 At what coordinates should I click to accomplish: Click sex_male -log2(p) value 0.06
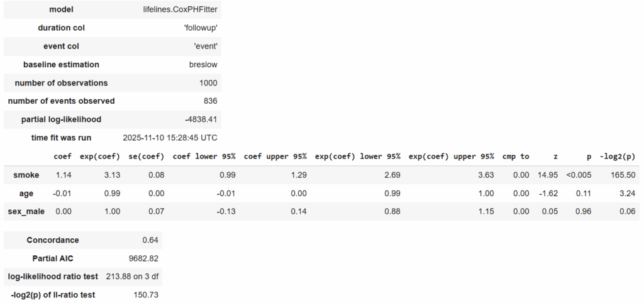[x=628, y=211]
